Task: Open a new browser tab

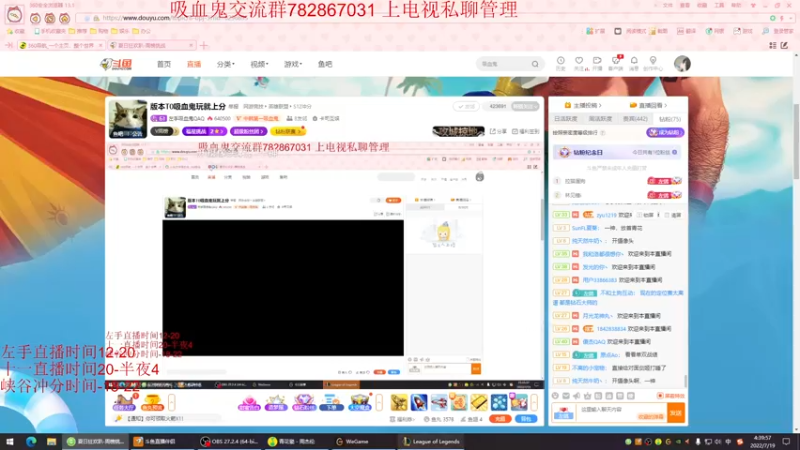Action: tap(204, 45)
